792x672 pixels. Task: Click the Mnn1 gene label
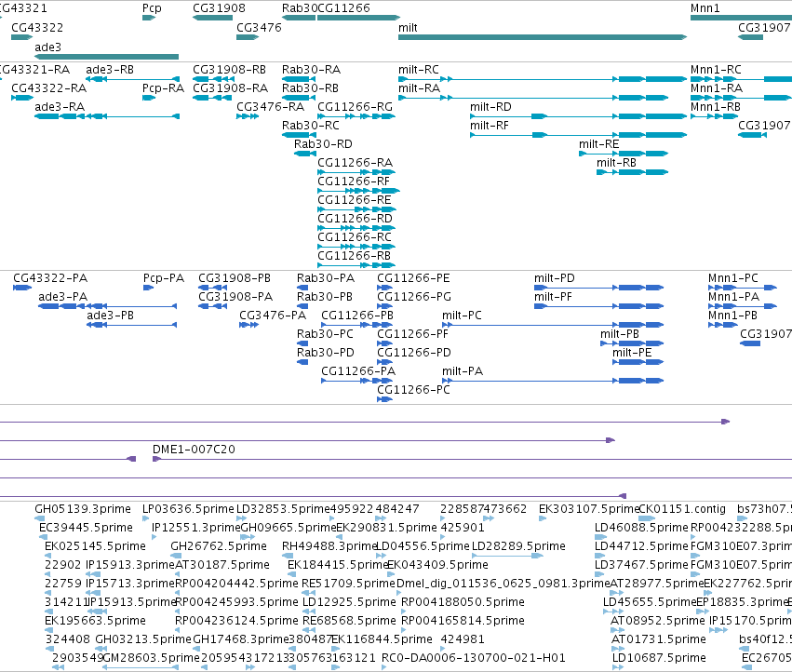pos(705,8)
